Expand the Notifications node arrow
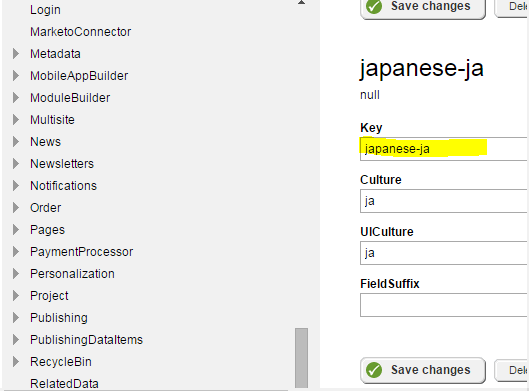The height and width of the screenshot is (391, 529). click(x=16, y=186)
